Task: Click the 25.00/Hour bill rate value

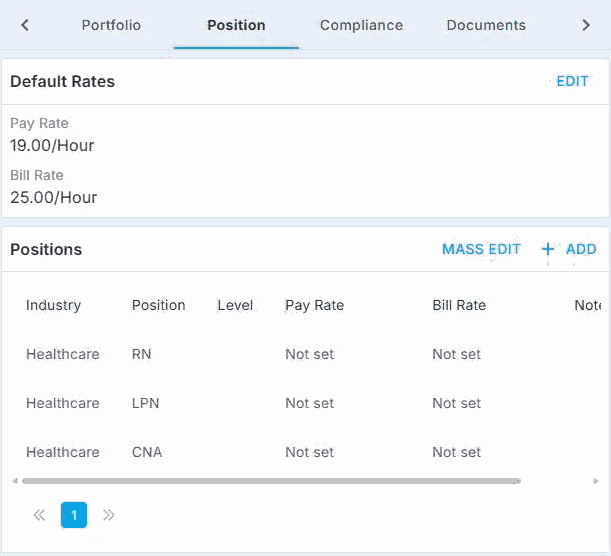Action: coord(53,197)
